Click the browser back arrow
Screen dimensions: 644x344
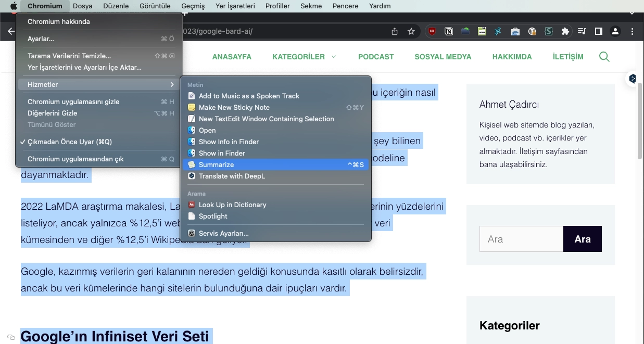point(11,31)
